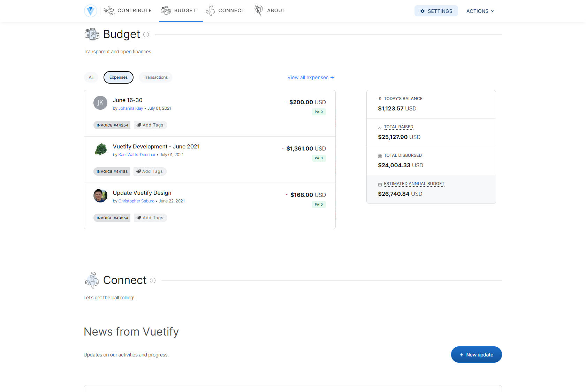Click the $24,004.33 USD disbursed value
586x392 pixels.
[x=401, y=165]
